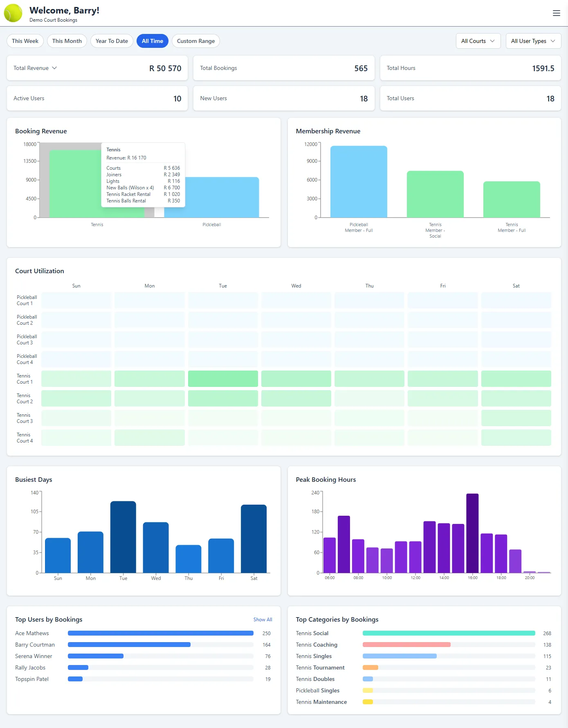Click the Tennis Social category bar
Screen dimensions: 568x728
pos(449,633)
